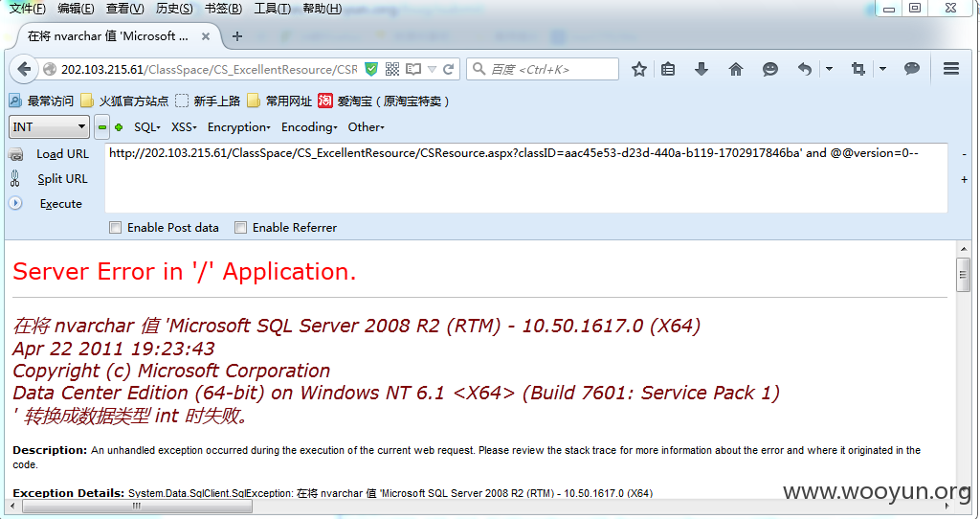Open the 文件(F) menu
This screenshot has width=980, height=519.
[28, 8]
